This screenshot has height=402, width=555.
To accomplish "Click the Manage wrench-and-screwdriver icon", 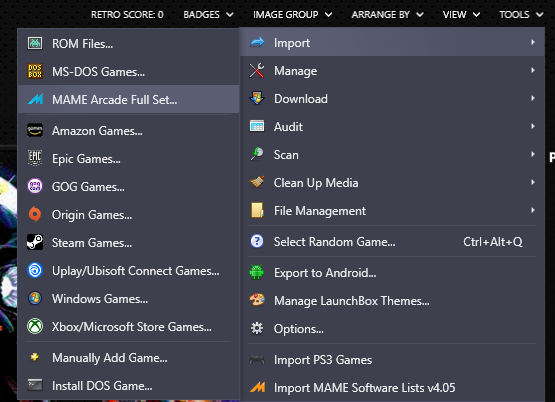I will click(x=257, y=70).
